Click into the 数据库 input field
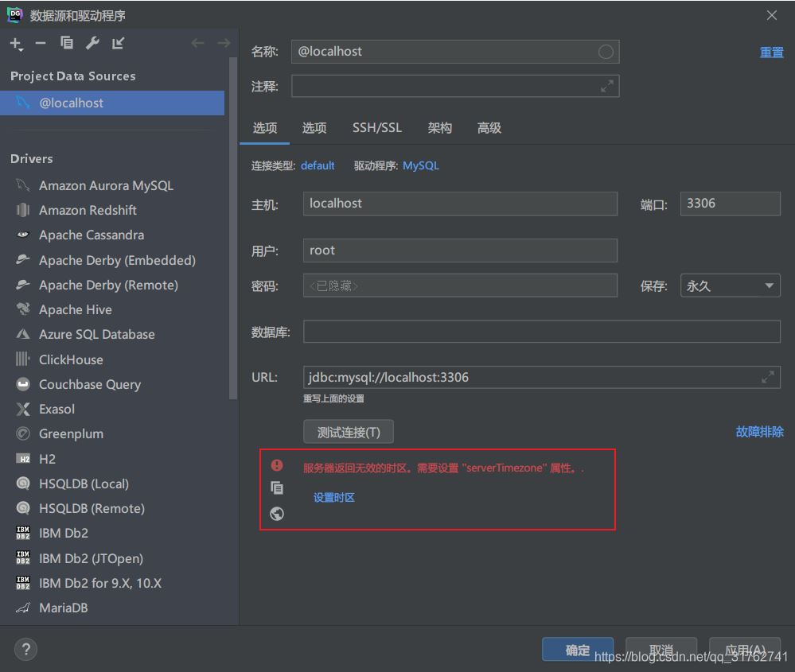Viewport: 795px width, 672px height. [x=541, y=332]
